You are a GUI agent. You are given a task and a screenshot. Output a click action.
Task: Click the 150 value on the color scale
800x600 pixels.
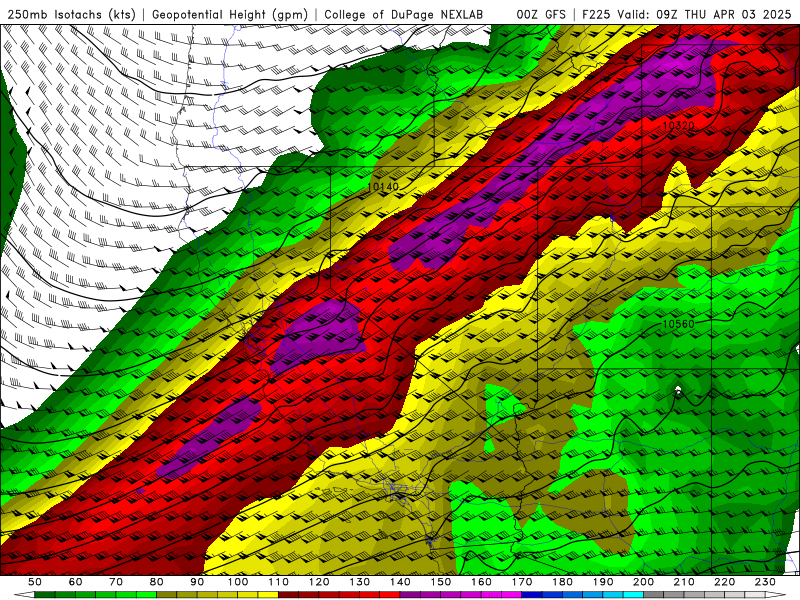pyautogui.click(x=440, y=582)
